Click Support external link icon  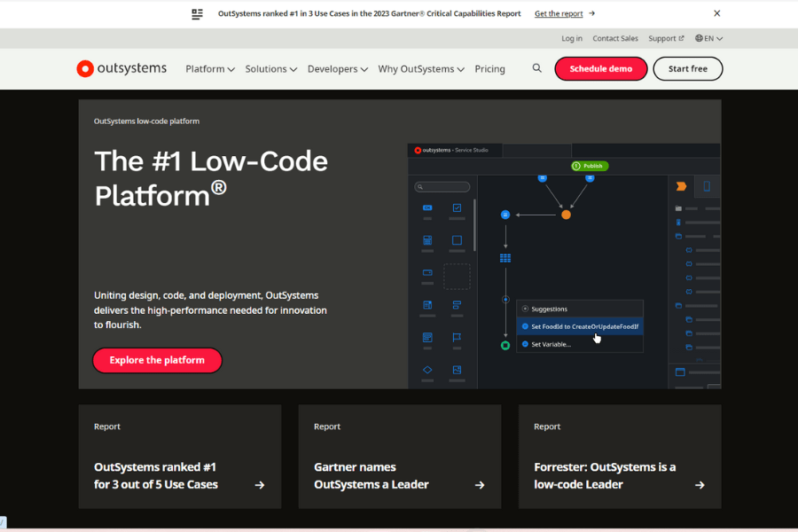pyautogui.click(x=681, y=38)
